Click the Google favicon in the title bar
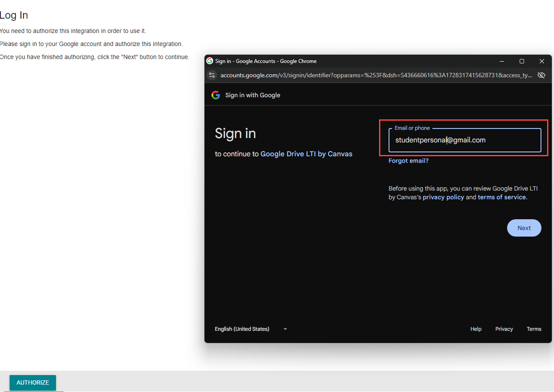The height and width of the screenshot is (392, 554). click(210, 61)
